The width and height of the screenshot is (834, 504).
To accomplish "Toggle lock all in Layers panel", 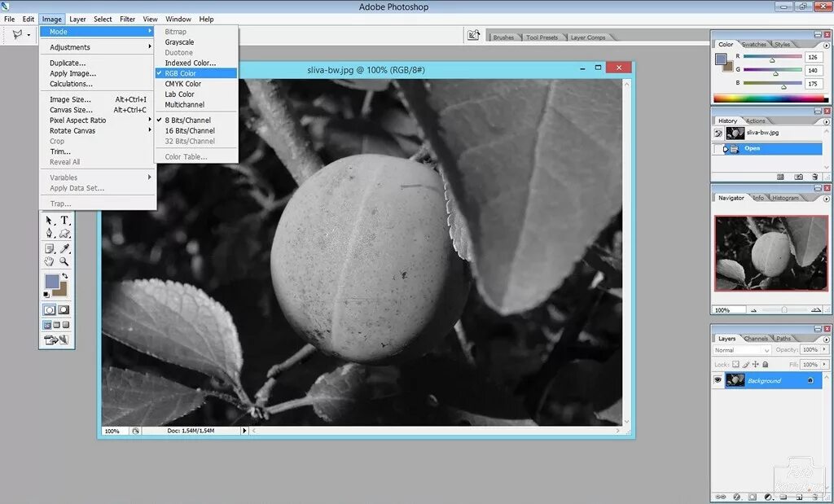I will click(x=766, y=364).
